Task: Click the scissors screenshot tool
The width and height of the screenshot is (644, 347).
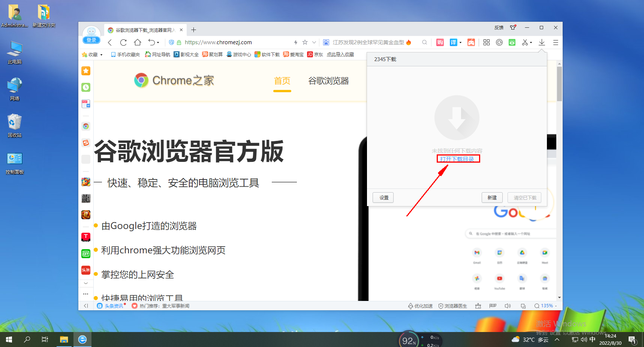Action: point(525,42)
